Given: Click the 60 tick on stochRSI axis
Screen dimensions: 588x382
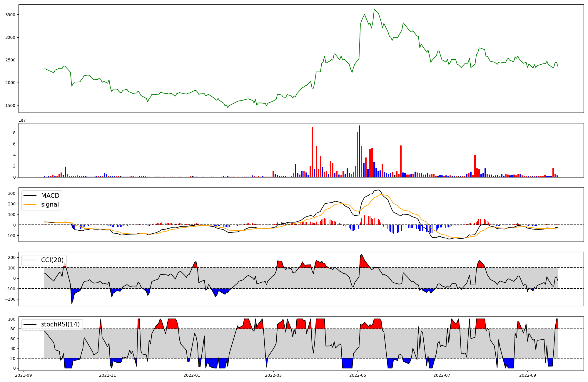Looking at the screenshot, I should pyautogui.click(x=13, y=339).
